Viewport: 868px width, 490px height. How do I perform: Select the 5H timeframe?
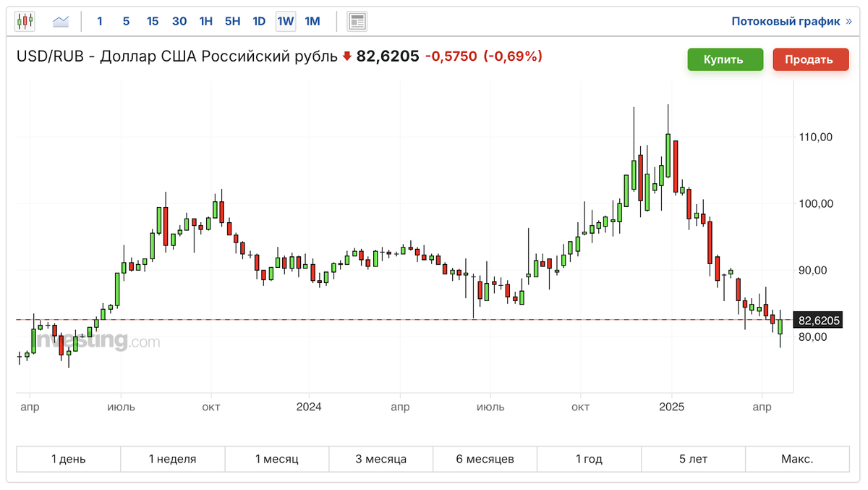tap(232, 21)
